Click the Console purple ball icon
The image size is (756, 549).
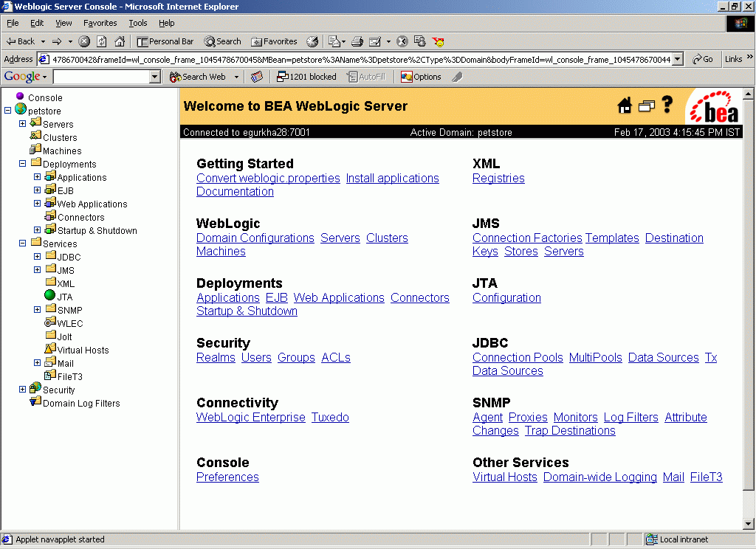tap(20, 96)
